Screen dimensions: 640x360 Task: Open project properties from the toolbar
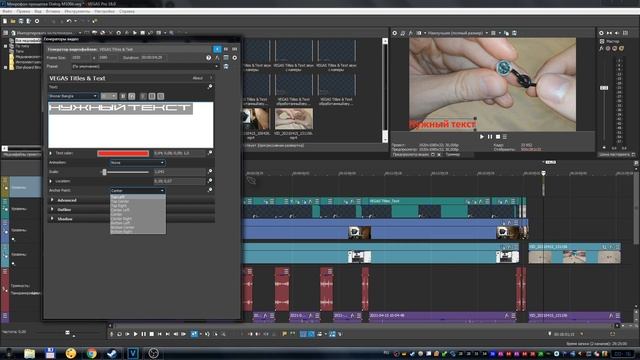(x=37, y=21)
